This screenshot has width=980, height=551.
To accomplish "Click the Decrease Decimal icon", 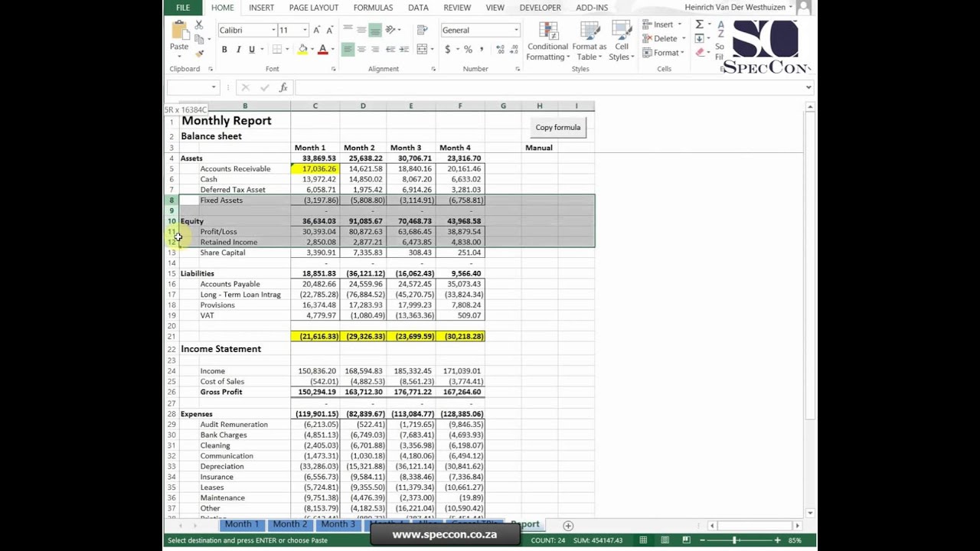I will tap(514, 50).
